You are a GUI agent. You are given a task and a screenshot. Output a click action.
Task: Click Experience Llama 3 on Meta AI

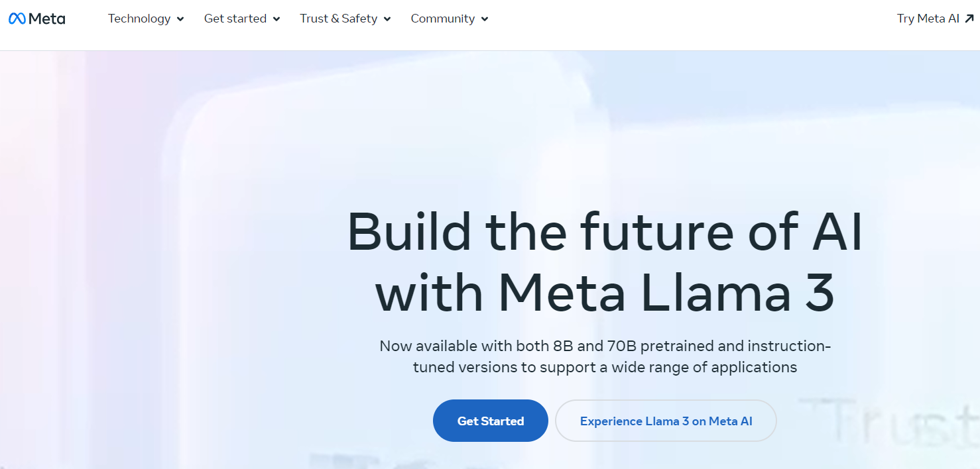tap(666, 421)
